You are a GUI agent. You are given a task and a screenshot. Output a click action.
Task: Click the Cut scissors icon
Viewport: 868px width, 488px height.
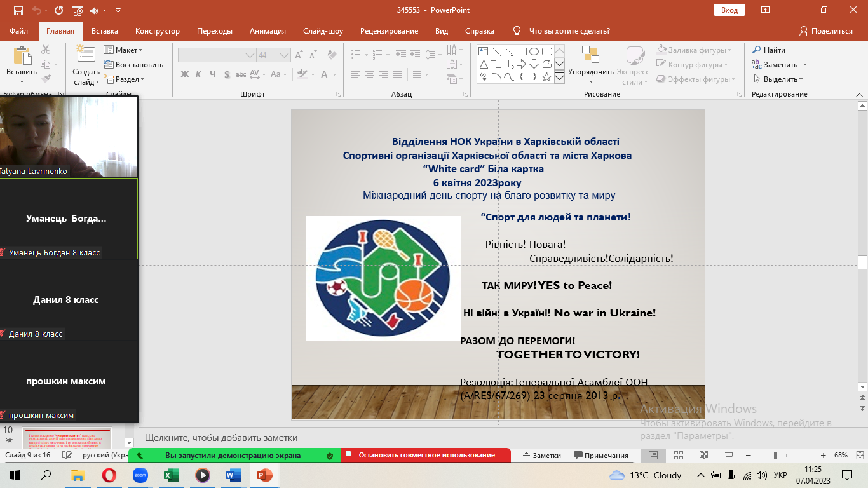(x=46, y=50)
